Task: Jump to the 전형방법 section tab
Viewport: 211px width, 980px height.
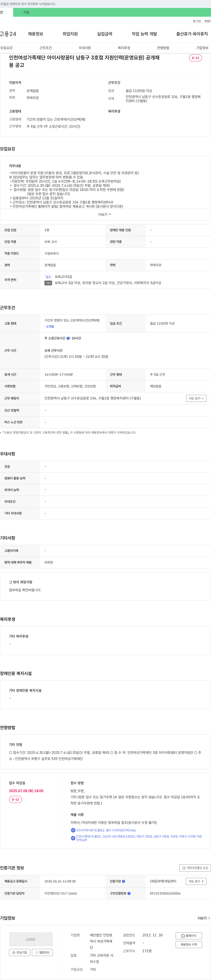Action: [163, 48]
